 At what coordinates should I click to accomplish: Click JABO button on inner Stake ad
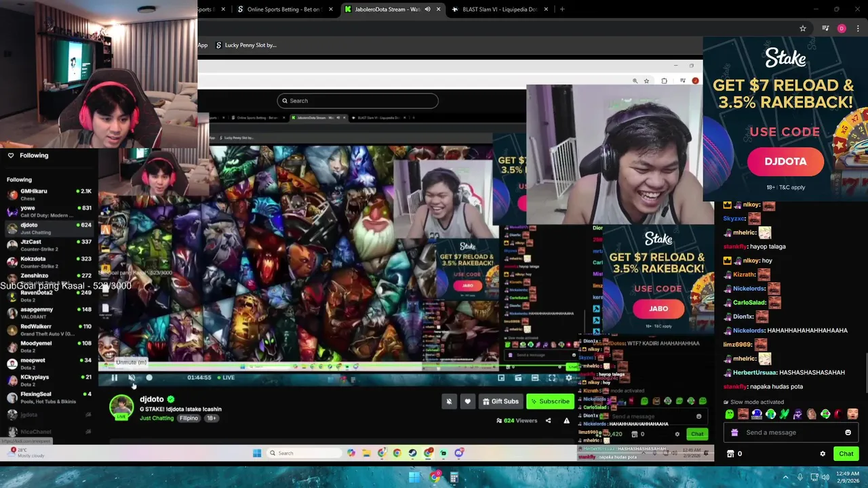(x=658, y=308)
